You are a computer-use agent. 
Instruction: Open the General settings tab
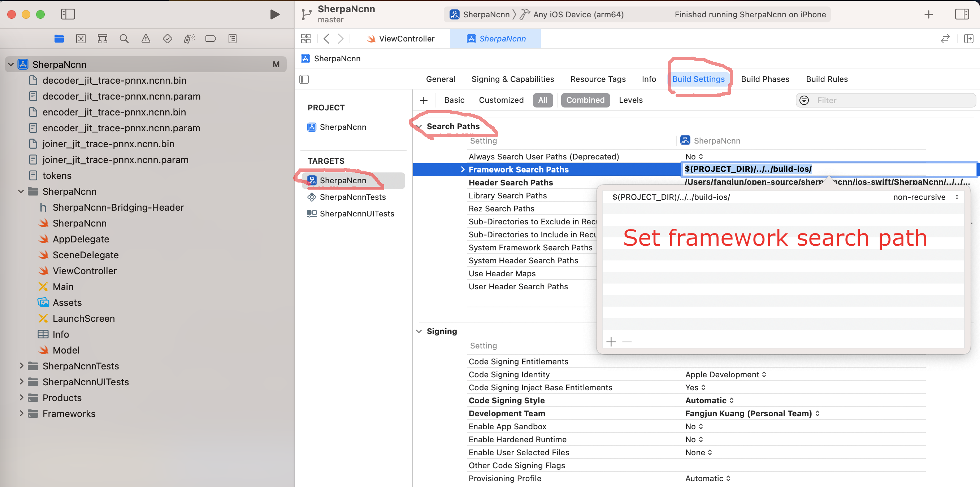441,79
